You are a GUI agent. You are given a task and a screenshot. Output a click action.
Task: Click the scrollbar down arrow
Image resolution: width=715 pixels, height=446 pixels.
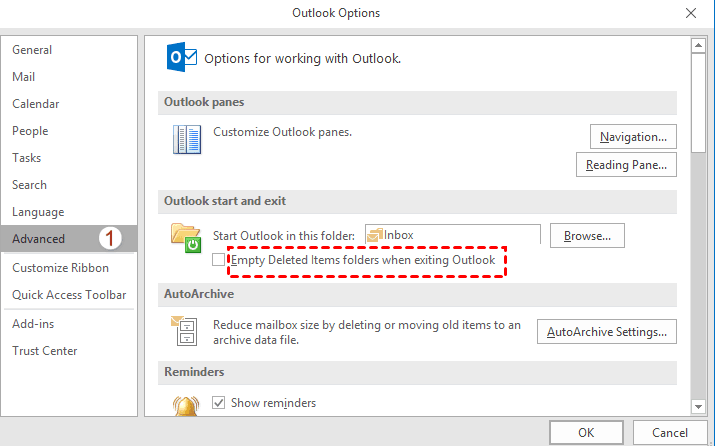click(x=698, y=406)
